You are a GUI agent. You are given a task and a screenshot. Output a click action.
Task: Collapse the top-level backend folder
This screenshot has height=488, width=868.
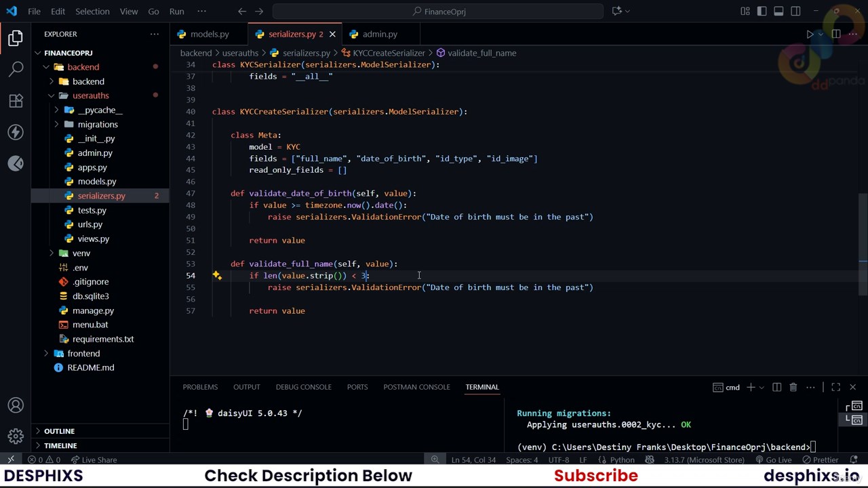[x=46, y=67]
